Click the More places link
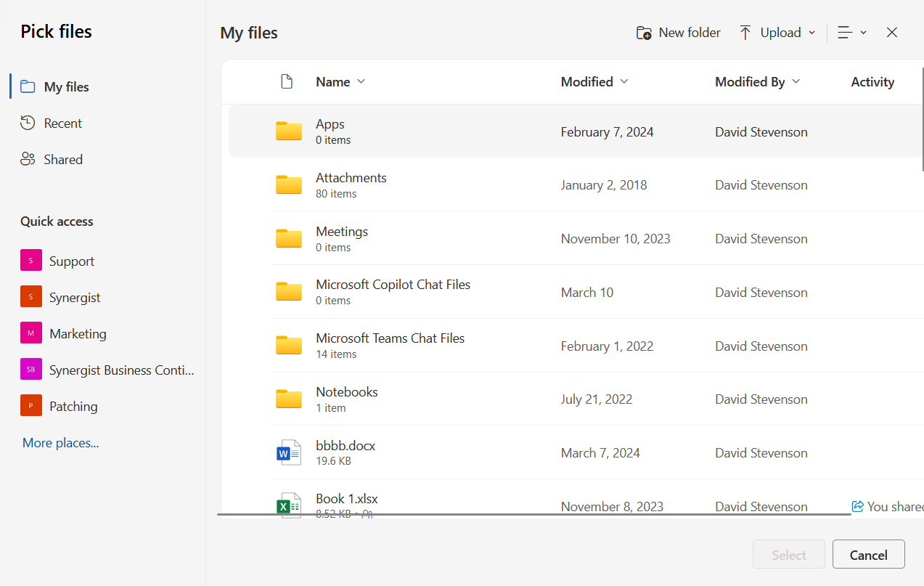This screenshot has width=924, height=586. [60, 442]
